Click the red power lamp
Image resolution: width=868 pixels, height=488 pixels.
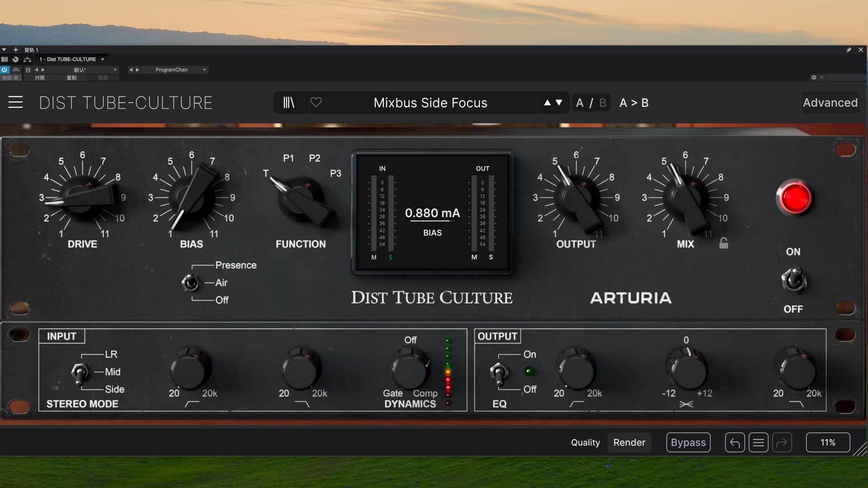(794, 198)
